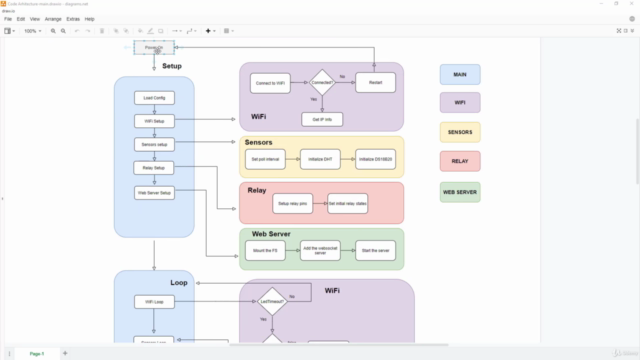Toggle the shadow rectangle tool

tap(161, 31)
